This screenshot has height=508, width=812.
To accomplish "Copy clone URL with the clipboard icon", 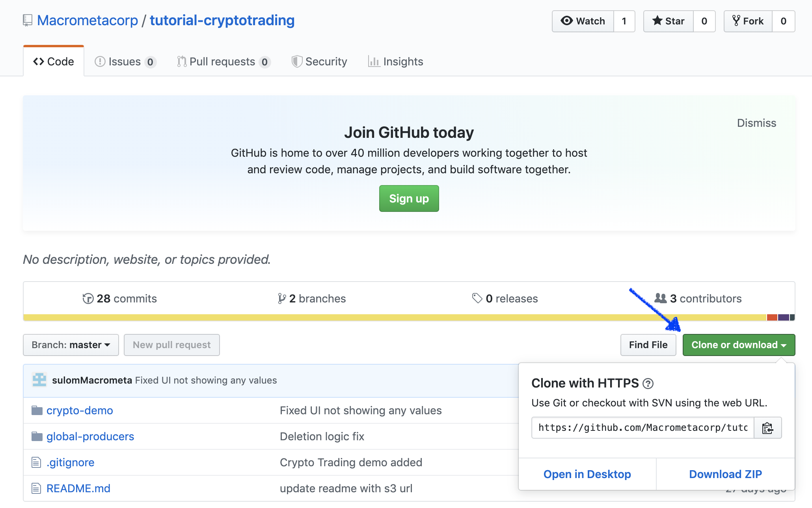I will click(767, 428).
